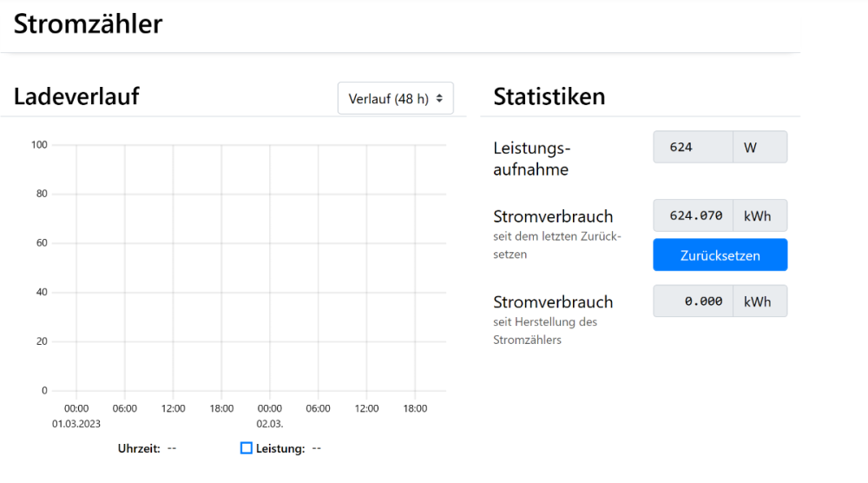Click the Leistungsaufnahme label text
The width and height of the screenshot is (868, 483).
[531, 158]
